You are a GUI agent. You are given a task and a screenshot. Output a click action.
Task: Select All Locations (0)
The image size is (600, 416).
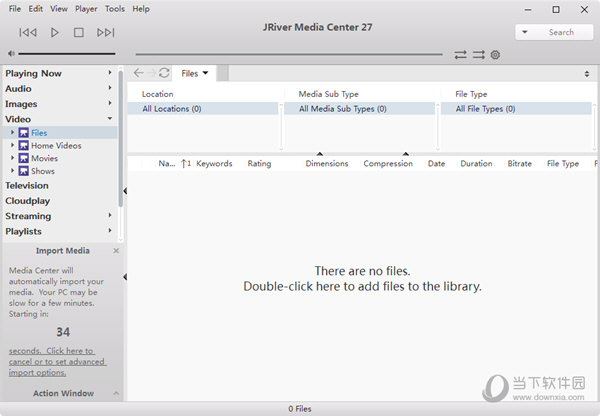(202, 109)
